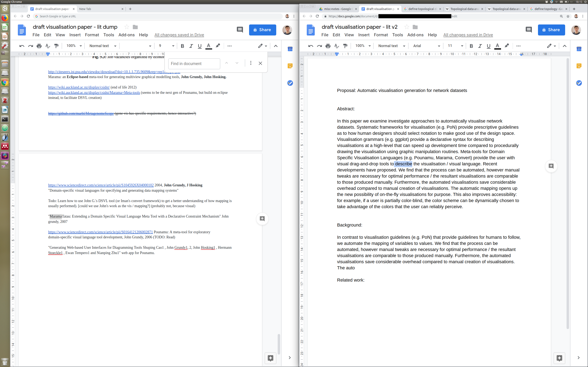Click the paint format icon in left document
588x367 pixels.
tap(56, 46)
